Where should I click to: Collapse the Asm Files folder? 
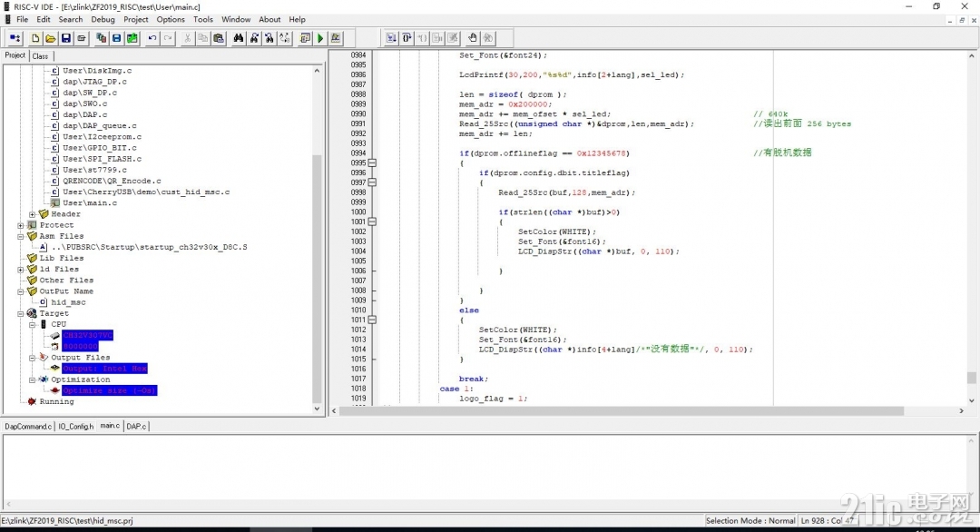[x=21, y=236]
